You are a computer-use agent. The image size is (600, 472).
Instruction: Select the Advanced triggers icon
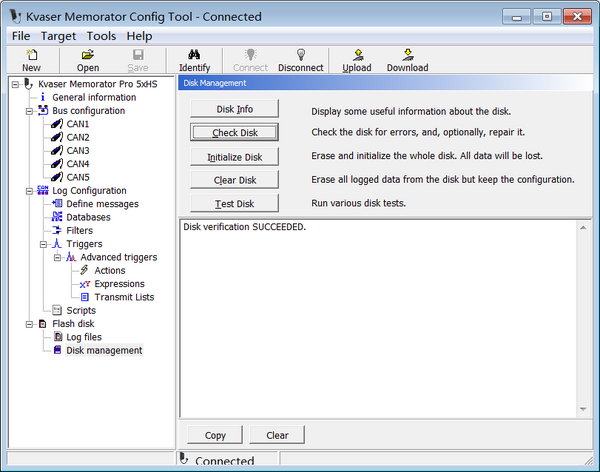click(71, 257)
